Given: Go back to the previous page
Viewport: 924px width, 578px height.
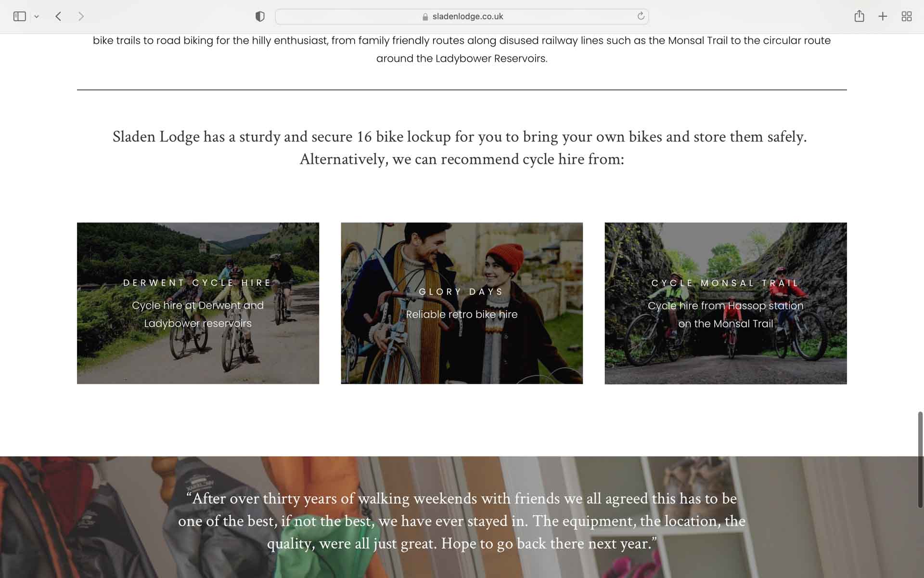Looking at the screenshot, I should point(58,16).
